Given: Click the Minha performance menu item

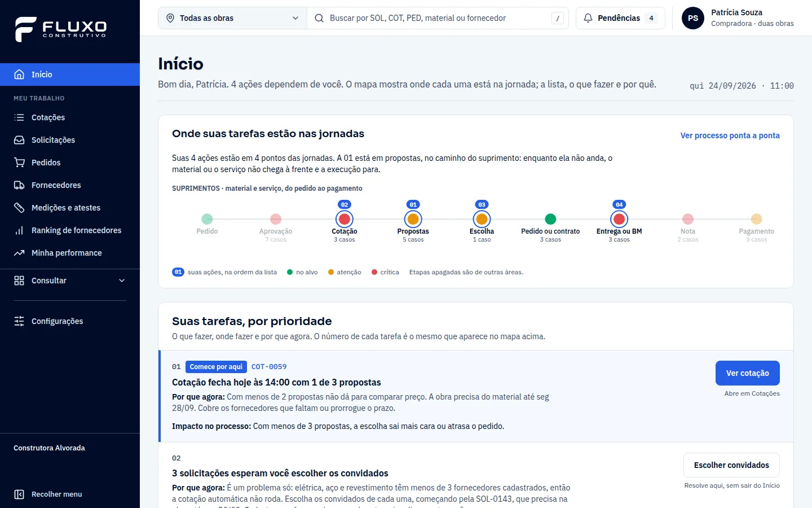Looking at the screenshot, I should pyautogui.click(x=70, y=253).
